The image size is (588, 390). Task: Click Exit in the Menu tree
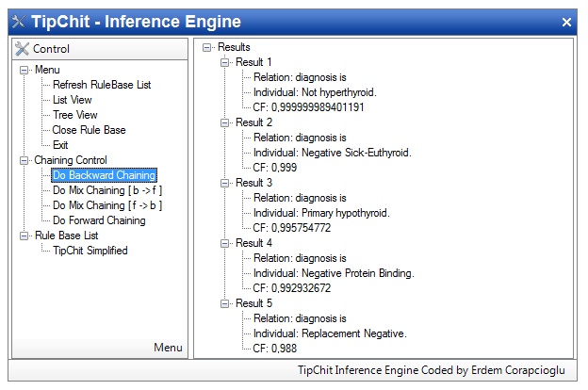pos(60,145)
